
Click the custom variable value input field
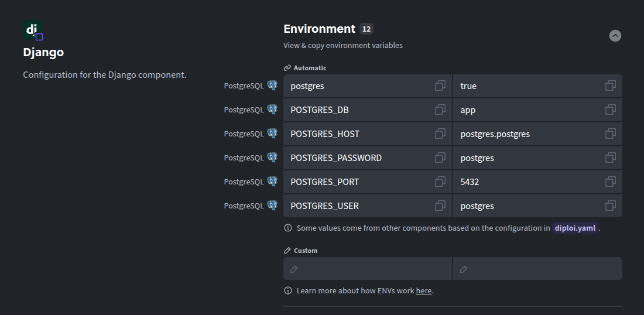[x=537, y=269]
